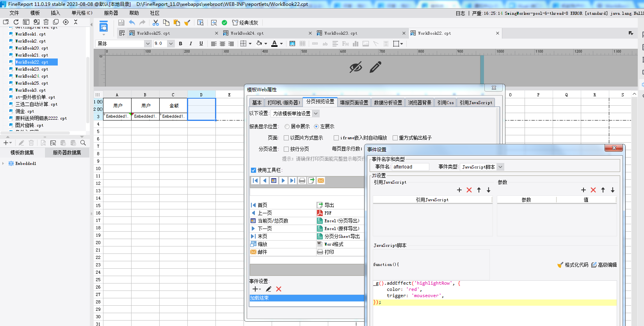Open cell border style dropdown arrow
Viewport: 644px width, 326px height.
250,44
